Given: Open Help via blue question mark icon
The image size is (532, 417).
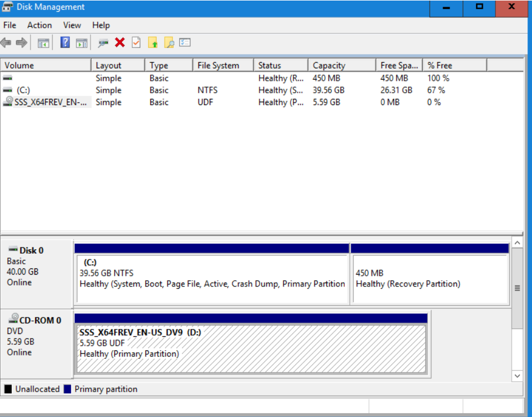Looking at the screenshot, I should (65, 42).
